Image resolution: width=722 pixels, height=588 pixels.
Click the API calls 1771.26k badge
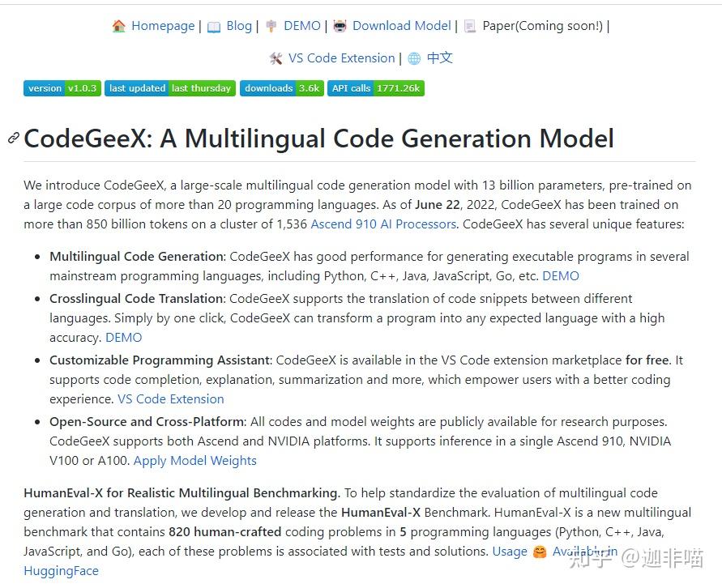pyautogui.click(x=375, y=88)
